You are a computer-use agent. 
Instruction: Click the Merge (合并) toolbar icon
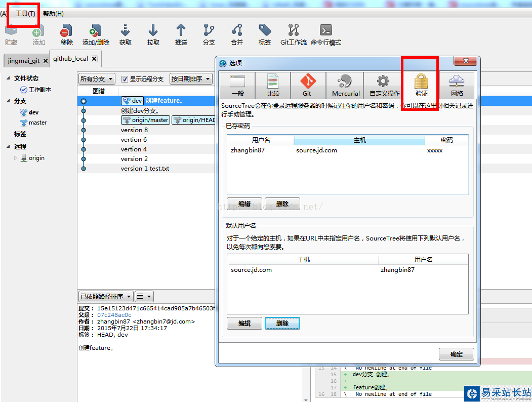(x=237, y=34)
